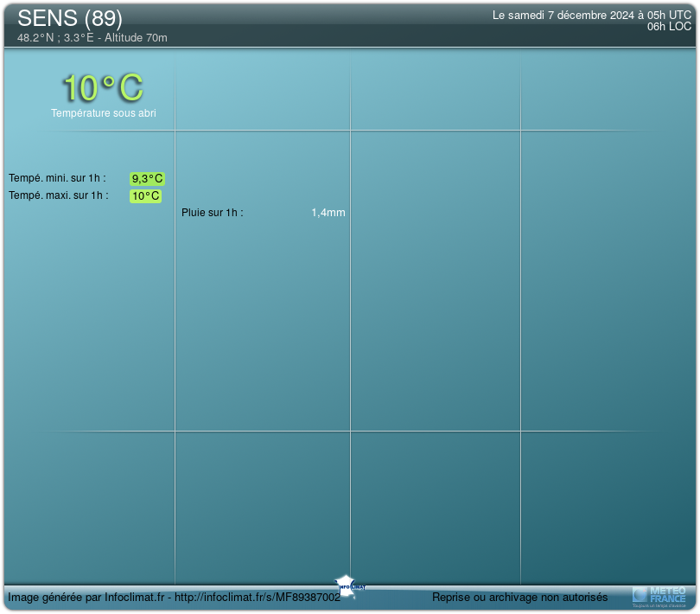Click the 'Tempé. mini. sur 1h' label
700x614 pixels.
pyautogui.click(x=57, y=178)
